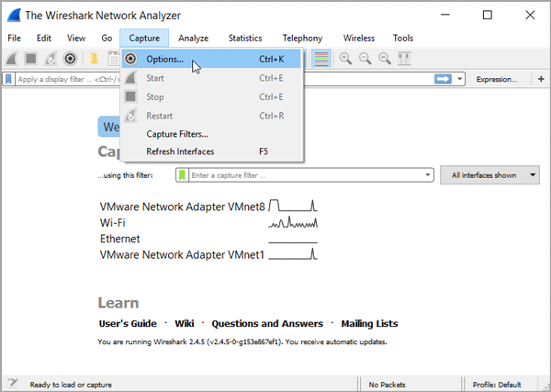
Task: Click the zoom in magnifier icon
Action: [x=346, y=59]
